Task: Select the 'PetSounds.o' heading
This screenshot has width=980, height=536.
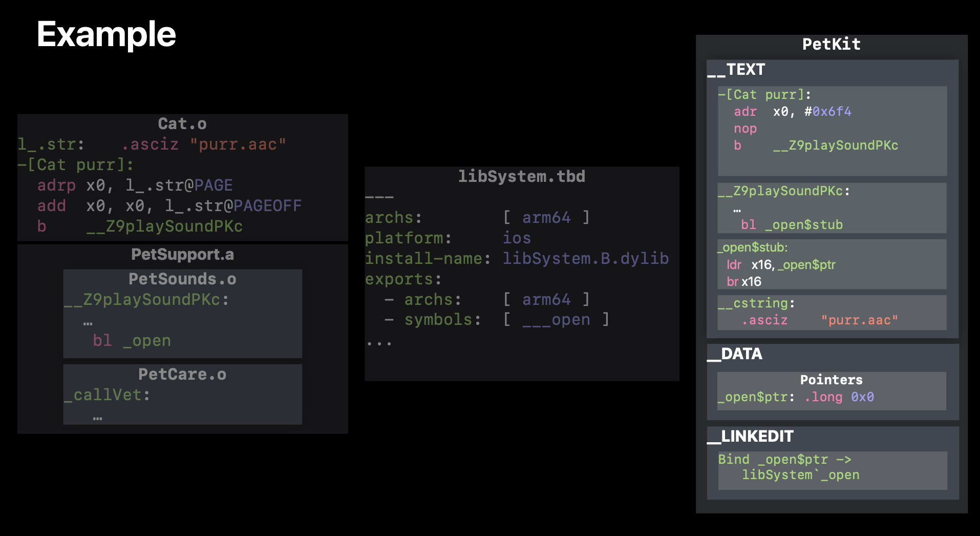Action: point(182,279)
